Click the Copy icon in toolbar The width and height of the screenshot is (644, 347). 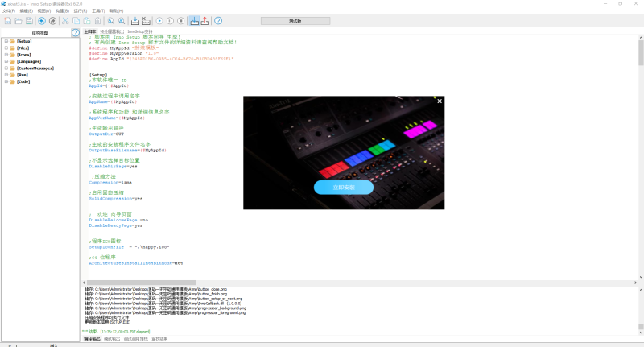click(x=76, y=21)
